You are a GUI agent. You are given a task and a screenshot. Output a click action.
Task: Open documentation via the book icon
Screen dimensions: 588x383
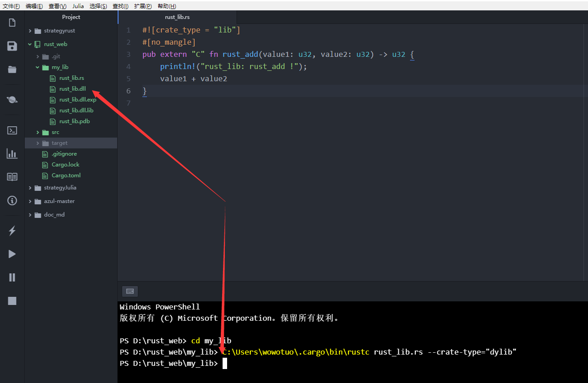click(11, 176)
